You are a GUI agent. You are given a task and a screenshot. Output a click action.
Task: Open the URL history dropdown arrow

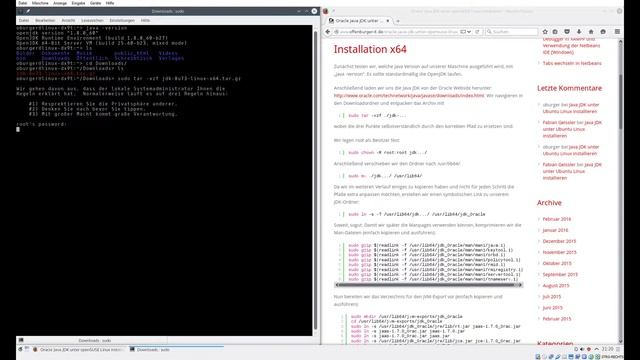click(x=469, y=31)
